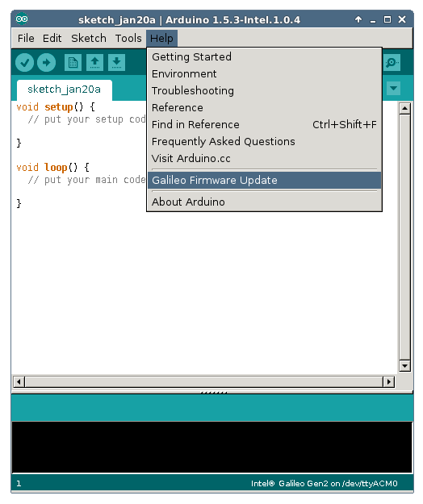This screenshot has height=504, width=423.
Task: Click the 'void loop() {' code line
Action: [52, 168]
